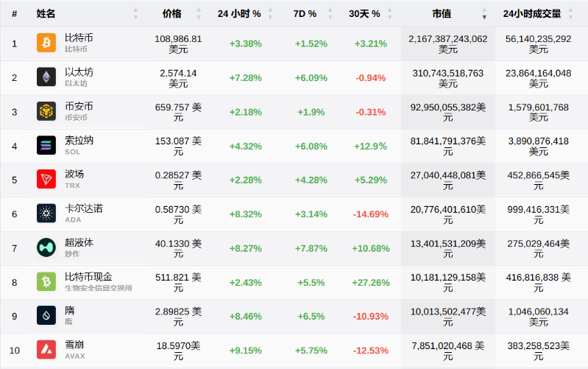Sort by 姓名 column sort arrows
Screen dimensions: 588x369
(x=135, y=14)
